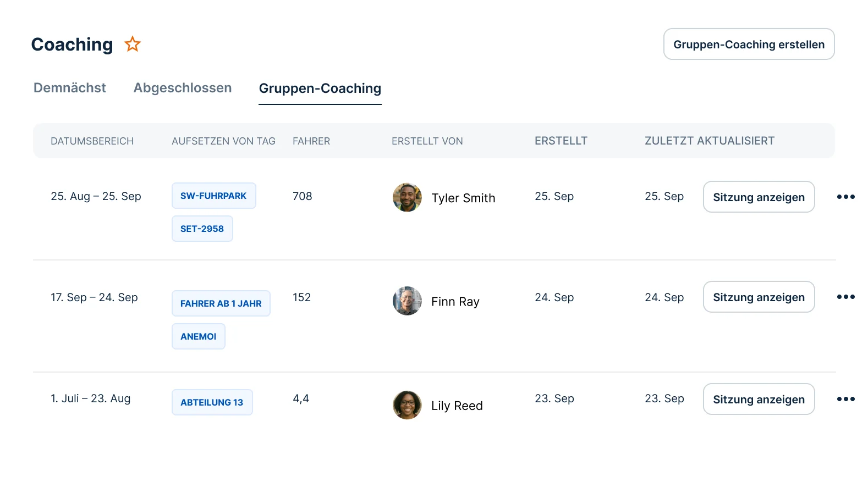Select the ABTEILUNG 13 tag

coord(212,402)
